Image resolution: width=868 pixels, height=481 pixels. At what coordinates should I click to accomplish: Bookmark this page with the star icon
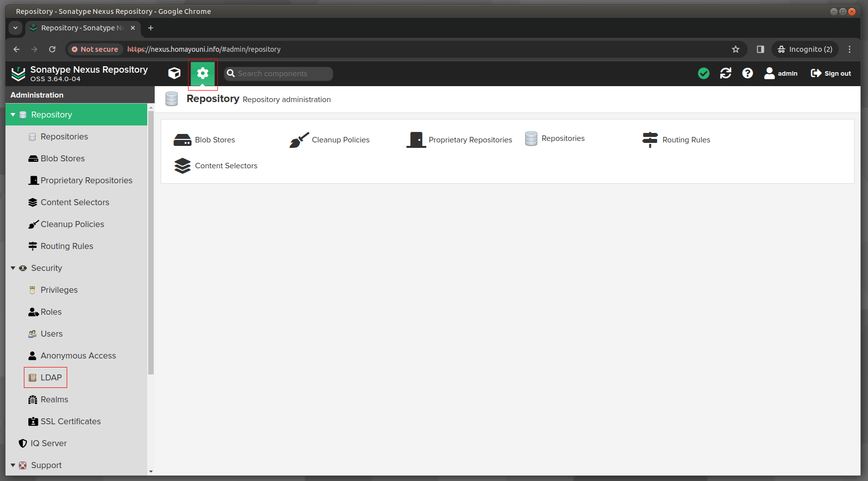pos(736,49)
